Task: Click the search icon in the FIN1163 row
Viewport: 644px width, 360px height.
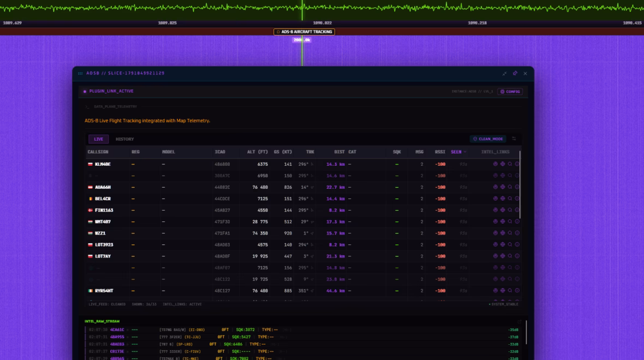Action: 510,210
